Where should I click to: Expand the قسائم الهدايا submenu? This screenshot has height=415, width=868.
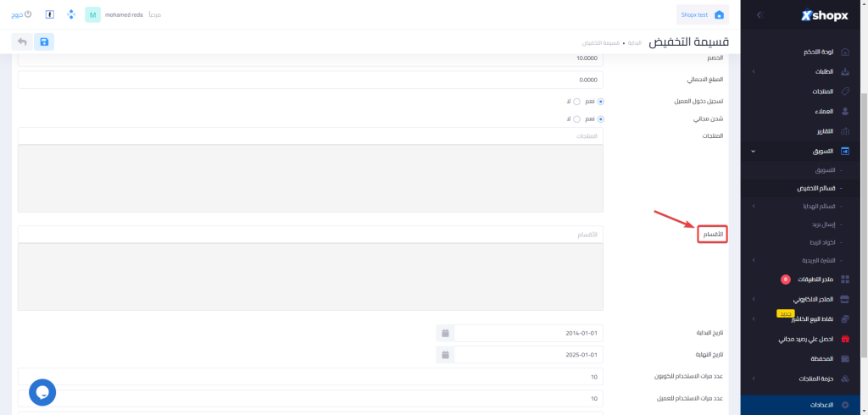pos(754,206)
